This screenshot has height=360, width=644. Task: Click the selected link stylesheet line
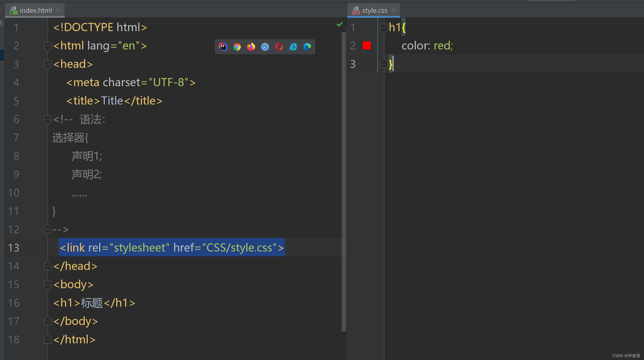pos(172,247)
